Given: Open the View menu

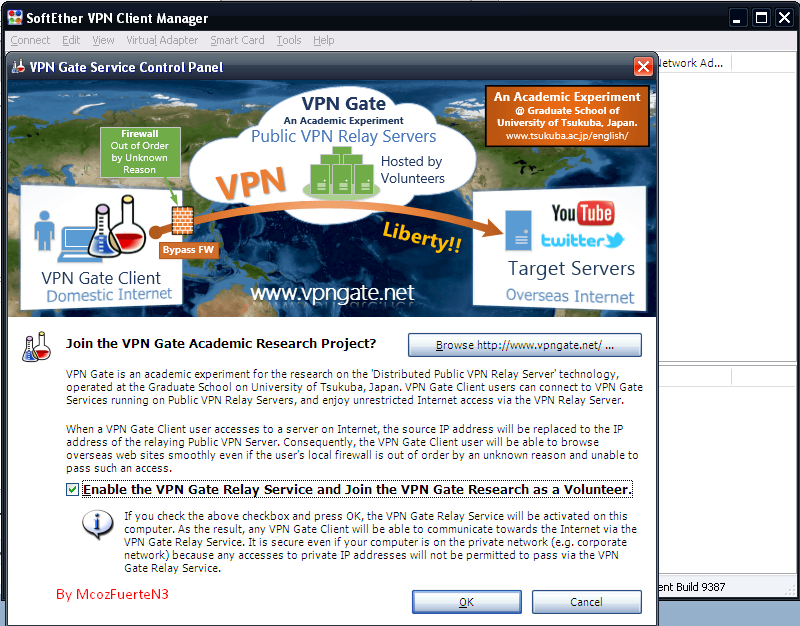Looking at the screenshot, I should pyautogui.click(x=103, y=40).
